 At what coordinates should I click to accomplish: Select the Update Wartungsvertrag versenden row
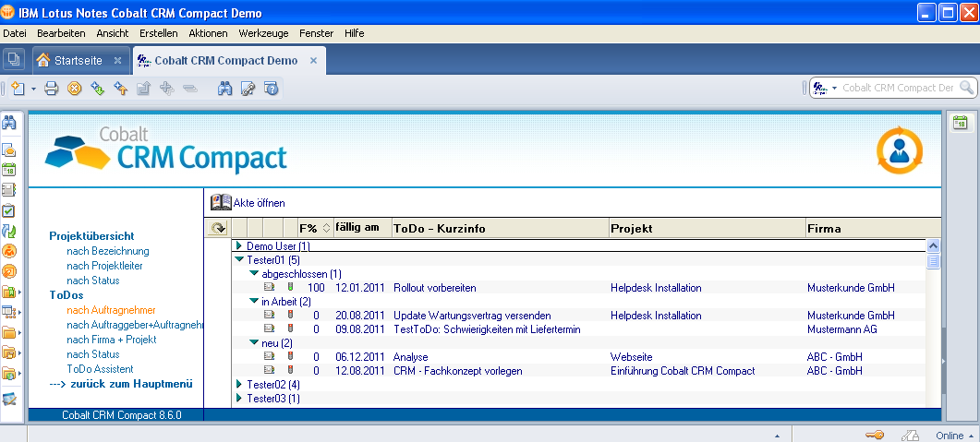tap(578, 316)
